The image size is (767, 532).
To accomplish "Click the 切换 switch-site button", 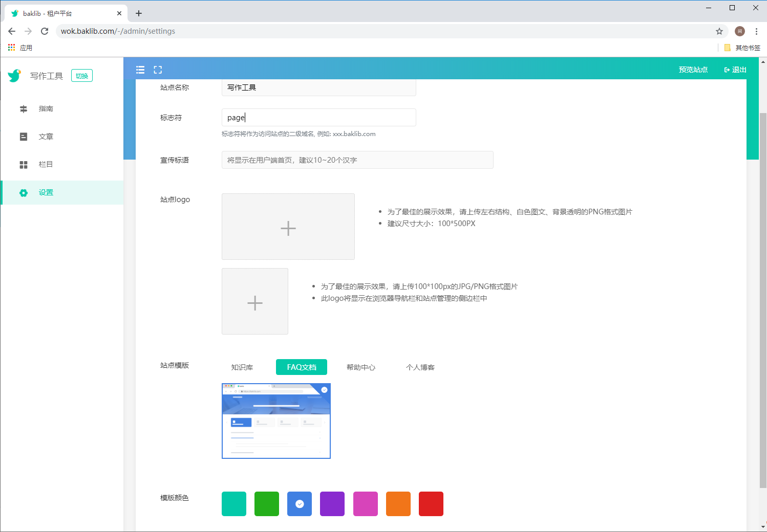I will coord(82,76).
